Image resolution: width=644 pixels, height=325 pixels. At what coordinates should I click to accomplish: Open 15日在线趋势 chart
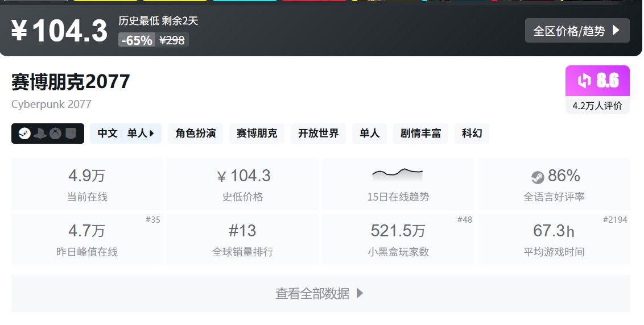[398, 184]
